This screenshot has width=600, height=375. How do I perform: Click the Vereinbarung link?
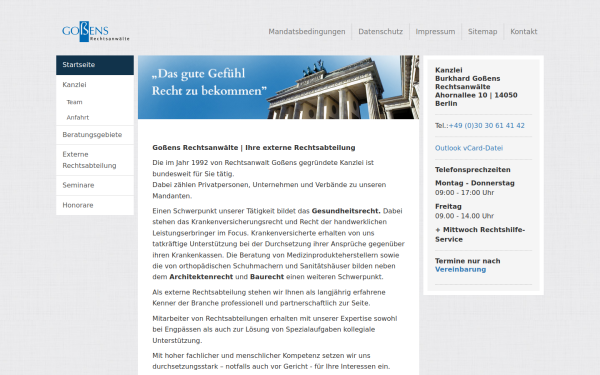coord(460,269)
